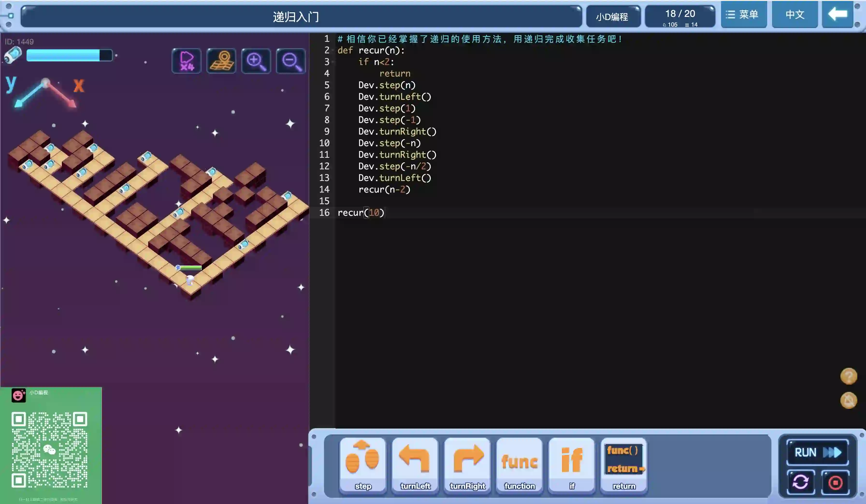The height and width of the screenshot is (504, 866).
Task: Insert the turnRight command block
Action: pos(467,465)
